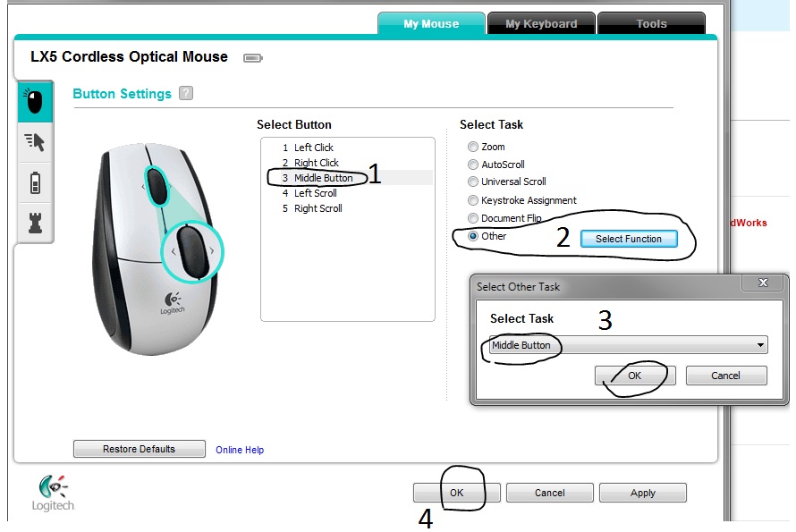Viewport: 796px width, 532px height.
Task: Switch to the My Keyboard tab
Action: pos(541,24)
